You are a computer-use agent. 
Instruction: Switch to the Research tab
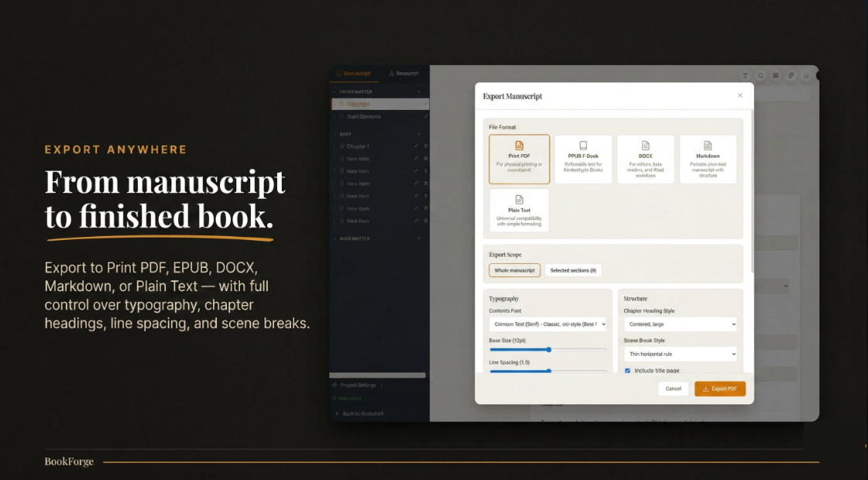(403, 74)
